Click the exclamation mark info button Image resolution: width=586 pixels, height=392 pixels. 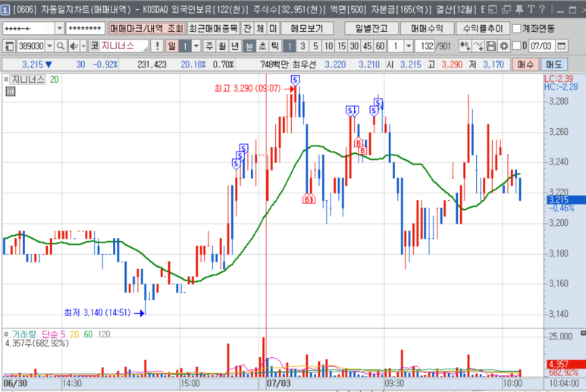pyautogui.click(x=158, y=46)
